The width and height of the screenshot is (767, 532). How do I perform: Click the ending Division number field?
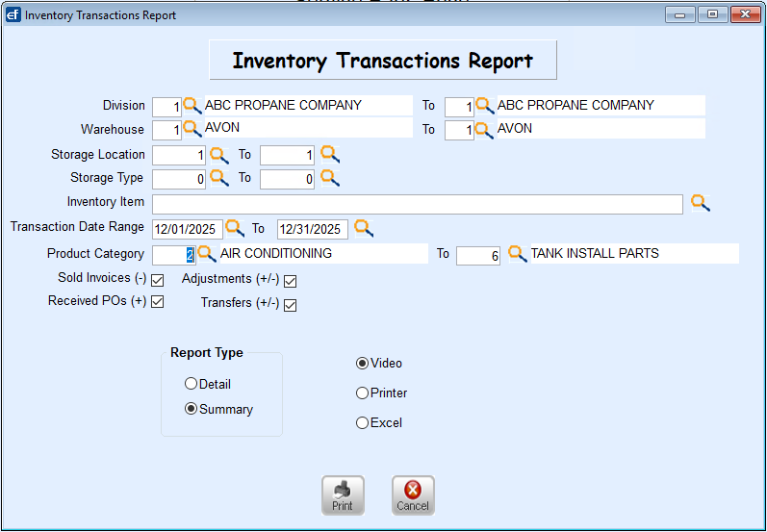(459, 107)
